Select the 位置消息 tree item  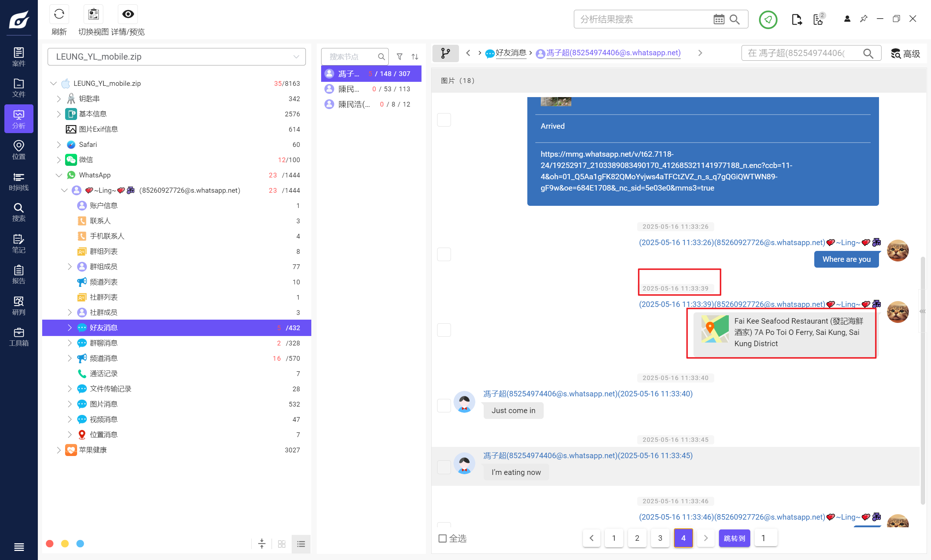(x=104, y=435)
